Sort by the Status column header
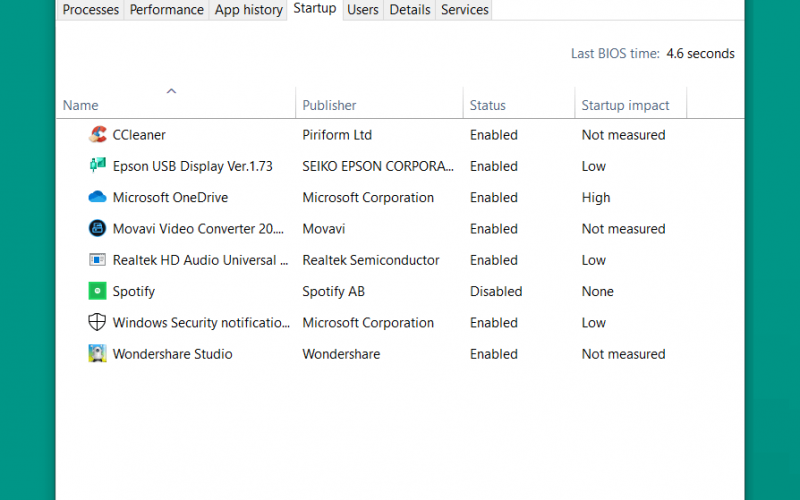Screen dimensions: 800x500 (488, 105)
